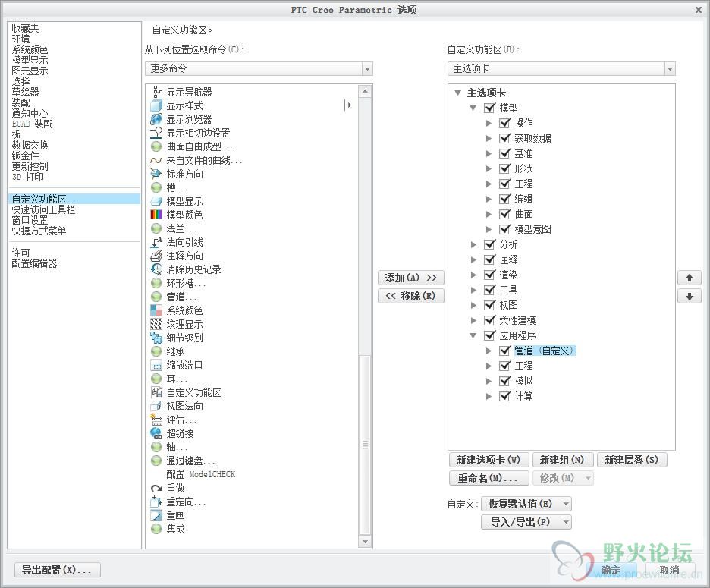Select the 模型颜色 rainbow icon
The width and height of the screenshot is (710, 588).
click(x=156, y=215)
